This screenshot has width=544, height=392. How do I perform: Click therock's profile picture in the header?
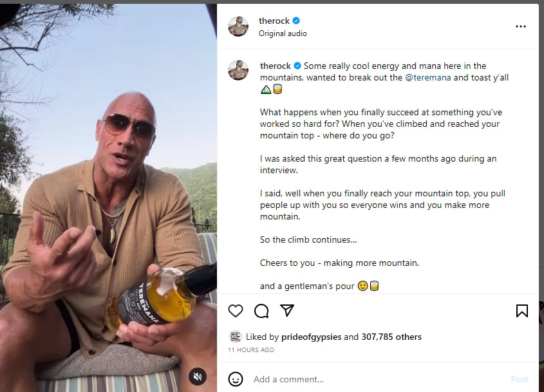pos(238,26)
